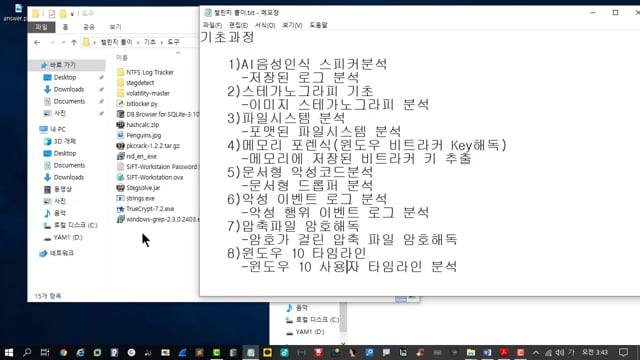This screenshot has height=360, width=640.
Task: Open the quick access toolbar dropdown arrow
Action: 72,14
